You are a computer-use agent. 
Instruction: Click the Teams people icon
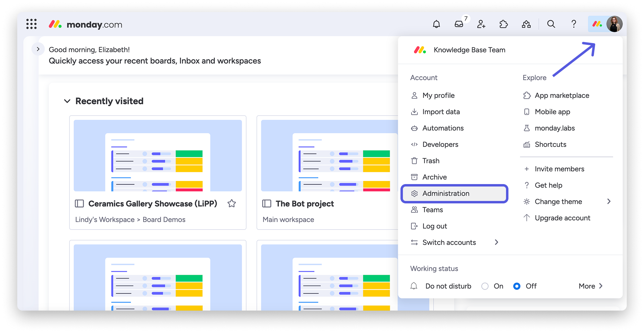[414, 210]
